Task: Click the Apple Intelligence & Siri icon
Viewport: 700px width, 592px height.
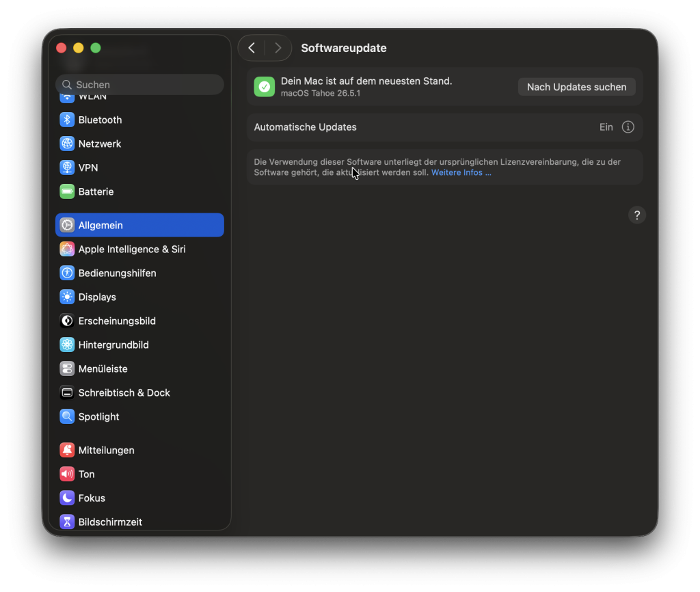Action: [67, 249]
